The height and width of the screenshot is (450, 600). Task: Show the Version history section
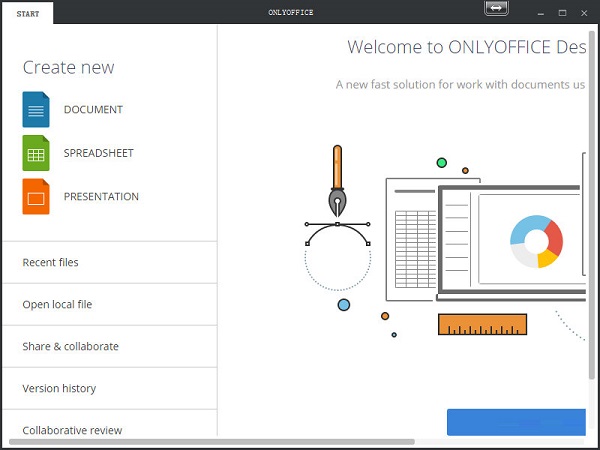point(59,388)
